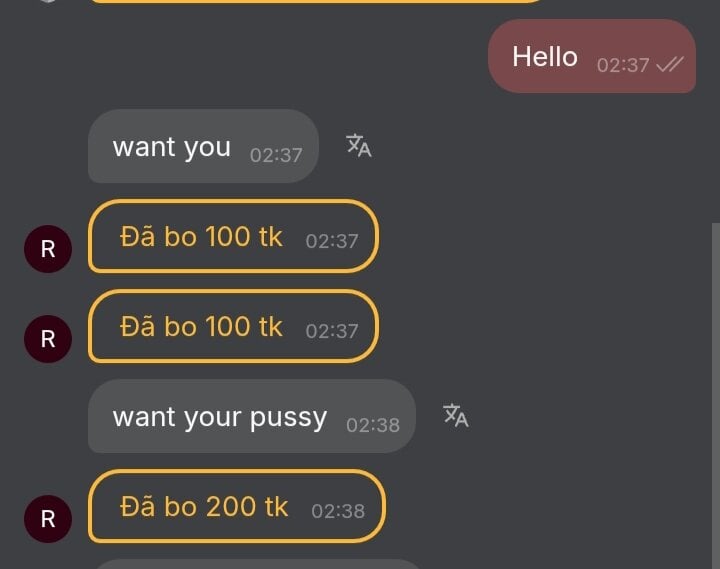Click the double-check read receipt on Hello
This screenshot has width=720, height=569.
(x=670, y=65)
